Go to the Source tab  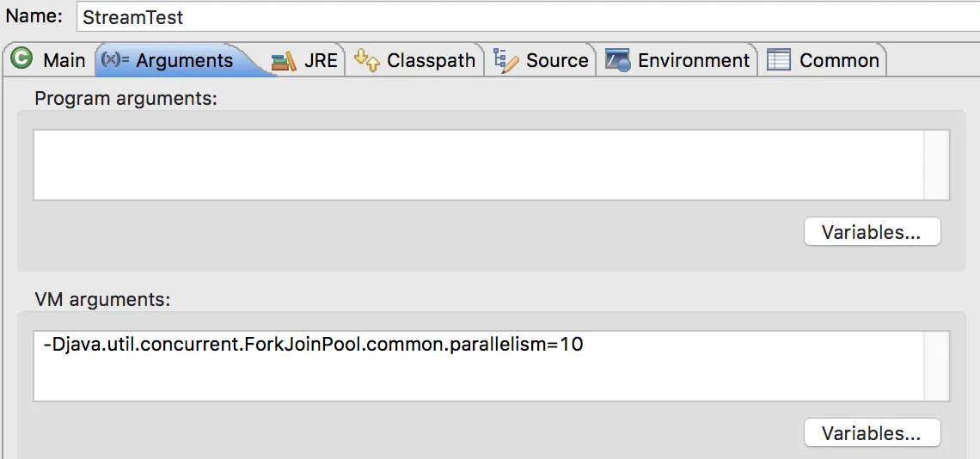tap(557, 60)
